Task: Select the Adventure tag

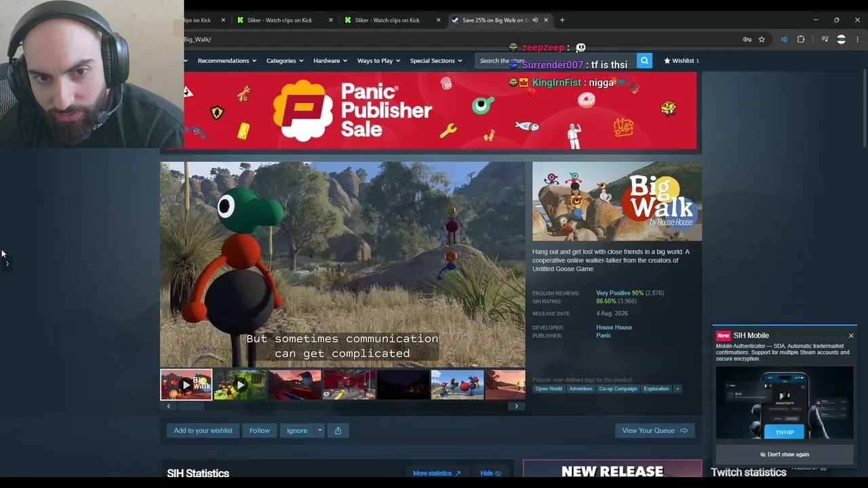Action: pos(580,389)
